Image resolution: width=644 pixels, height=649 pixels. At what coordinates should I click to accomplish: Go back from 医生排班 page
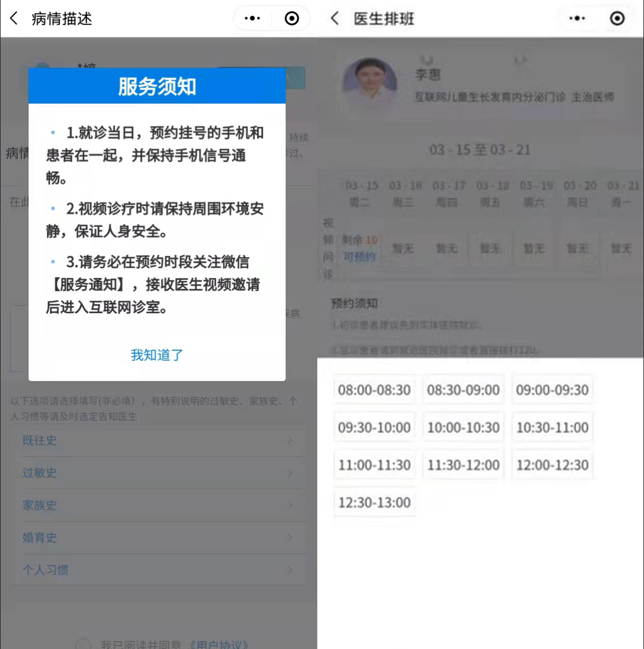pos(335,18)
